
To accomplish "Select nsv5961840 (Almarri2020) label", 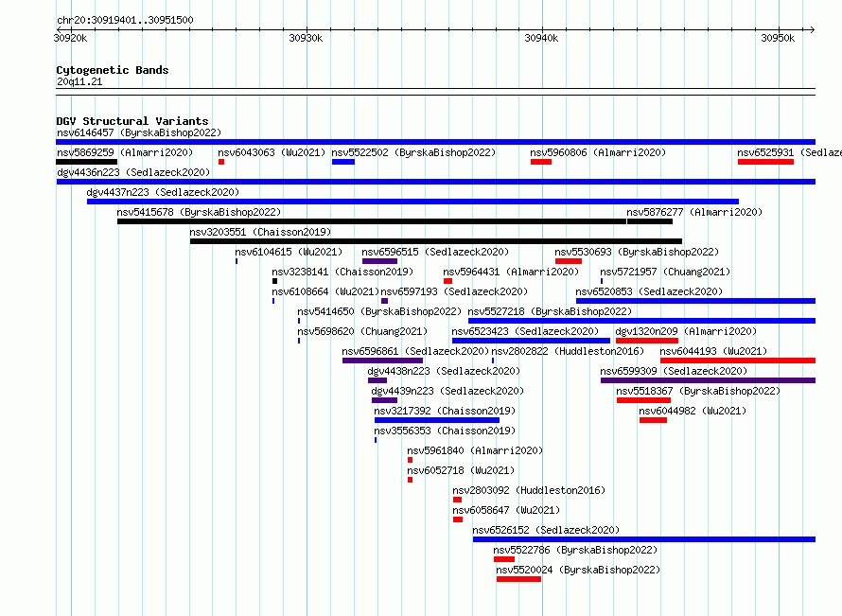I will [x=475, y=450].
